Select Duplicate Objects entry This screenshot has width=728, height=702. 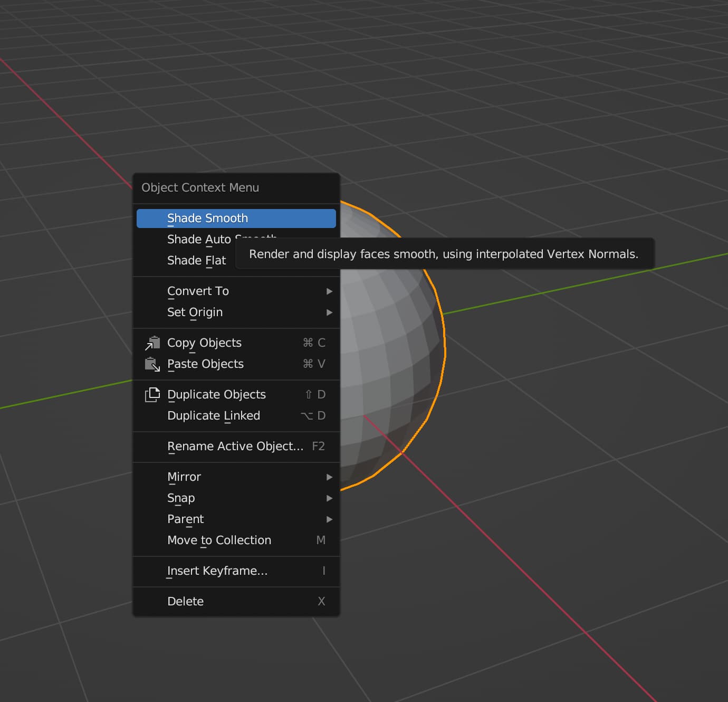[x=236, y=395]
